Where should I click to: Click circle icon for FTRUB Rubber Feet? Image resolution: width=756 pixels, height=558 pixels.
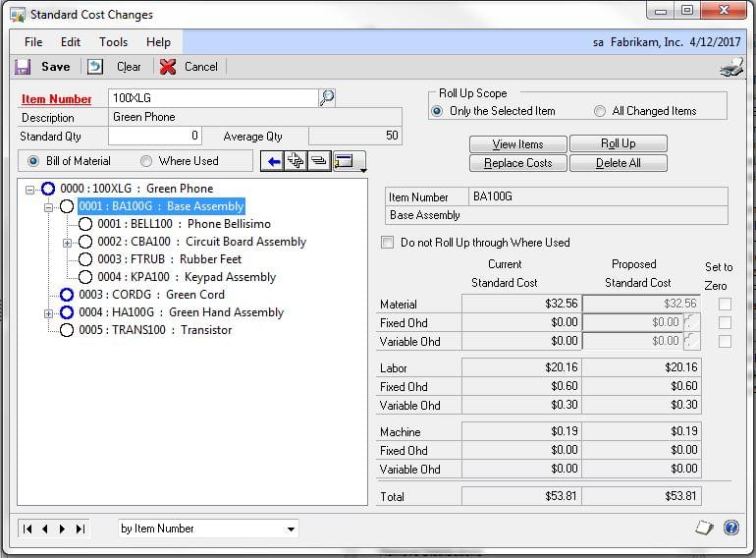[x=85, y=259]
